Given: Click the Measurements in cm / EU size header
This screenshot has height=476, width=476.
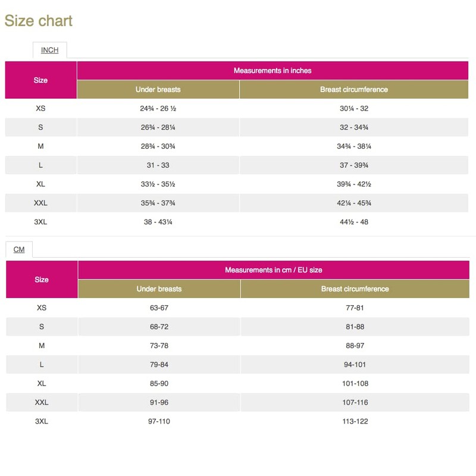Looking at the screenshot, I should 275,269.
